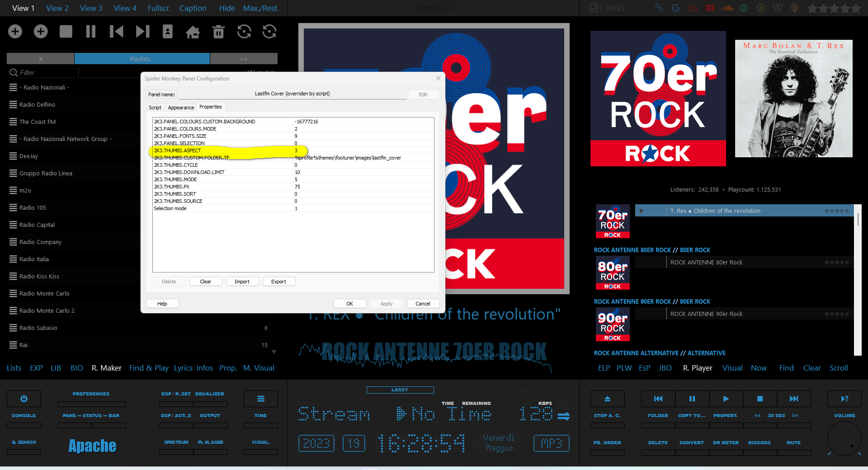Viewport: 868px width, 470px height.
Task: Click the Home icon in the playlist toolbar
Action: [x=193, y=32]
